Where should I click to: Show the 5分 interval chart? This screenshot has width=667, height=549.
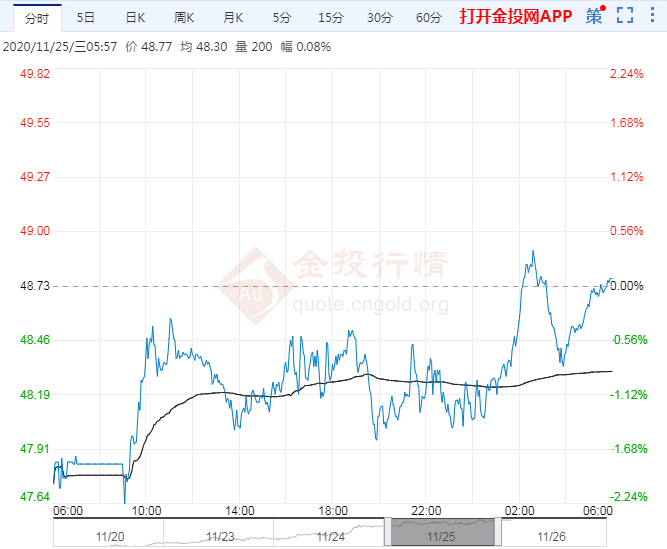282,17
